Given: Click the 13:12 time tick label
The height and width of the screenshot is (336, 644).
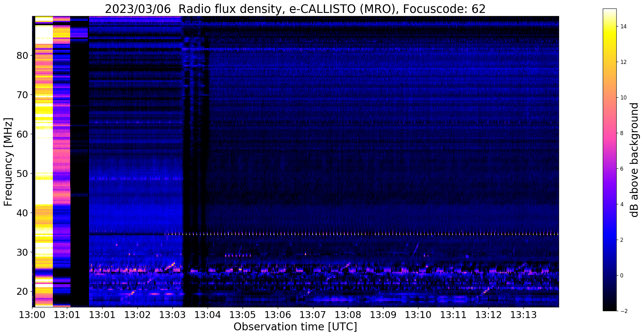Looking at the screenshot, I should click(488, 315).
